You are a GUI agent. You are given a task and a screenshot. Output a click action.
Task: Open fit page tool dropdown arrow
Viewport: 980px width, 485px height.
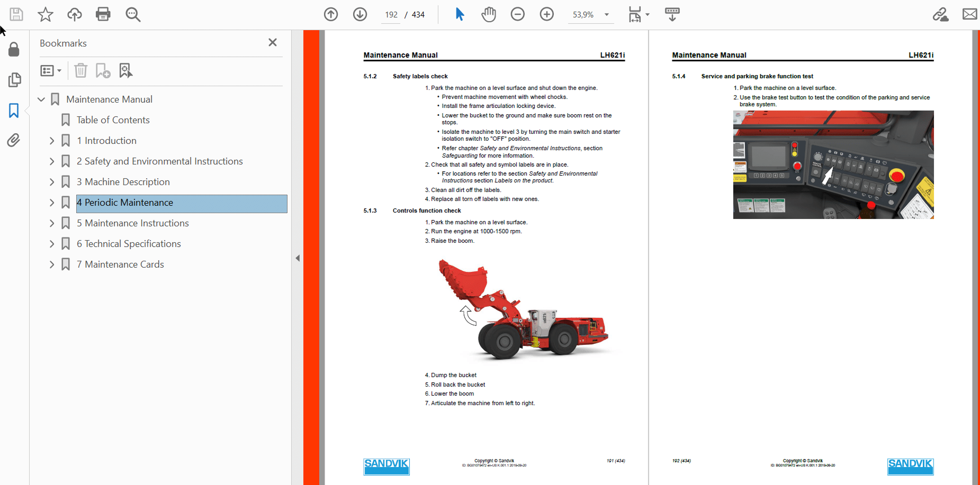(648, 15)
